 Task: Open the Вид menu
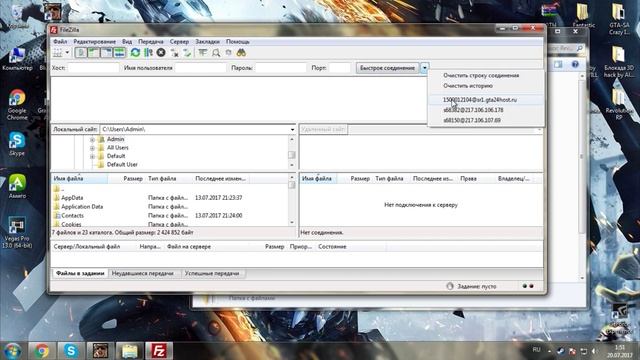pos(127,42)
